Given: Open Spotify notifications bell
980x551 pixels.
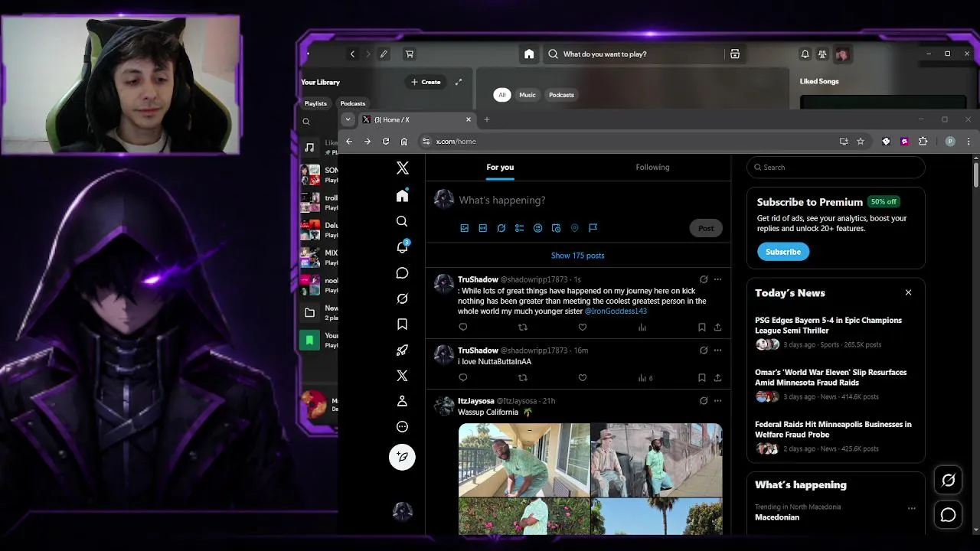Looking at the screenshot, I should 805,54.
